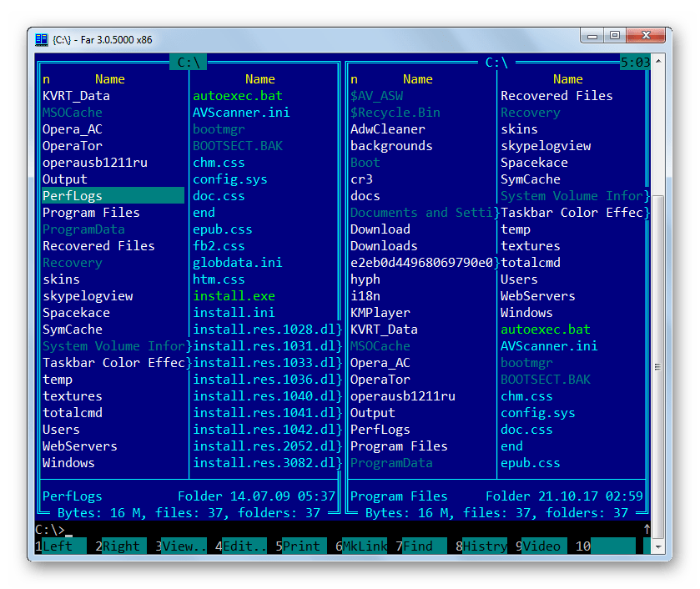Click the 4Edit function key button
Screen dimensions: 700x589
[x=241, y=546]
